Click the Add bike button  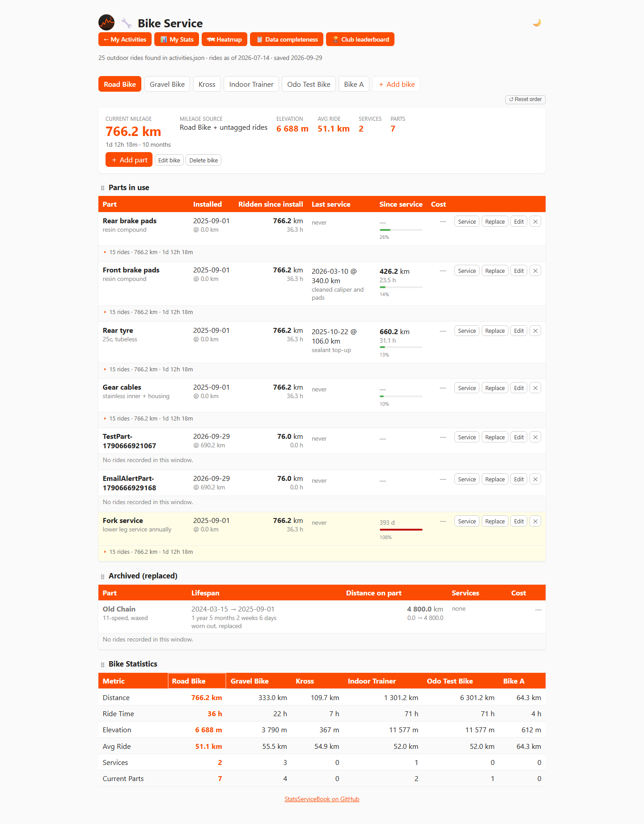click(396, 84)
